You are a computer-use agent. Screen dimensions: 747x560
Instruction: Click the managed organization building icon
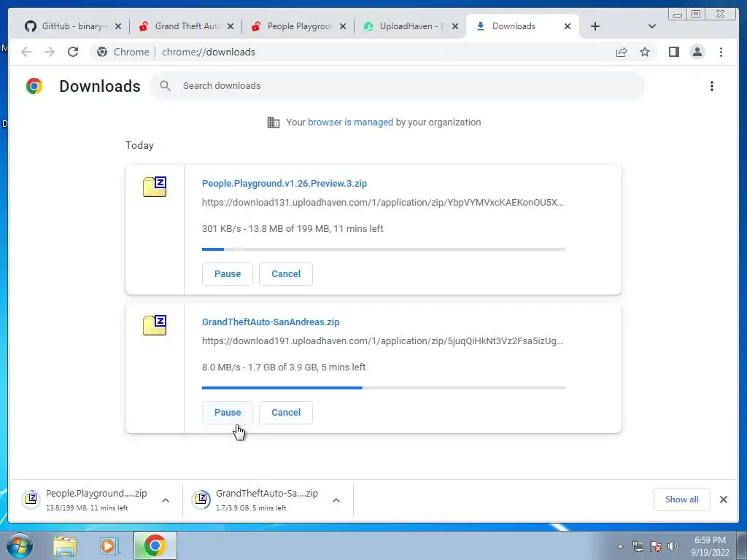(274, 122)
